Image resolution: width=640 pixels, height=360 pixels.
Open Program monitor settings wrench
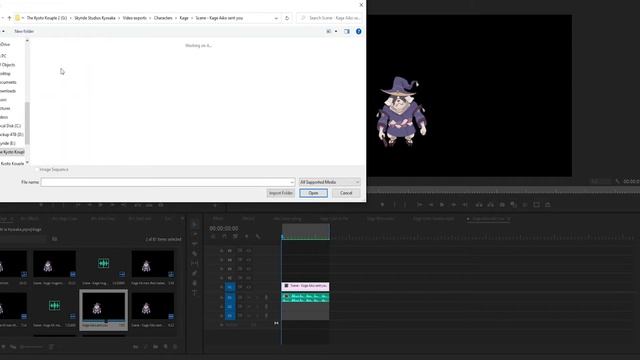point(618,181)
